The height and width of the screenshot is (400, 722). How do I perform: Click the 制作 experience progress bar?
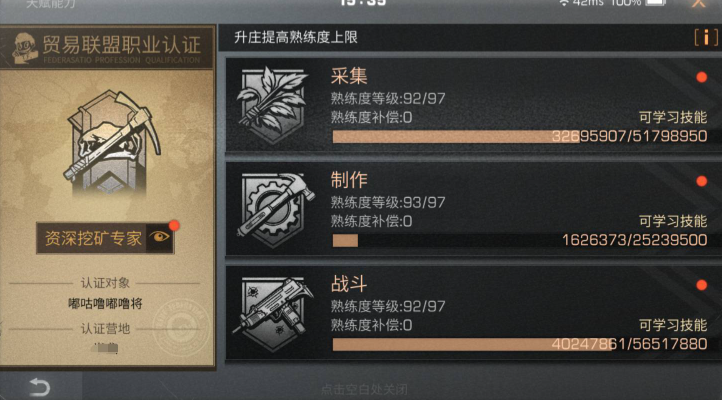520,241
